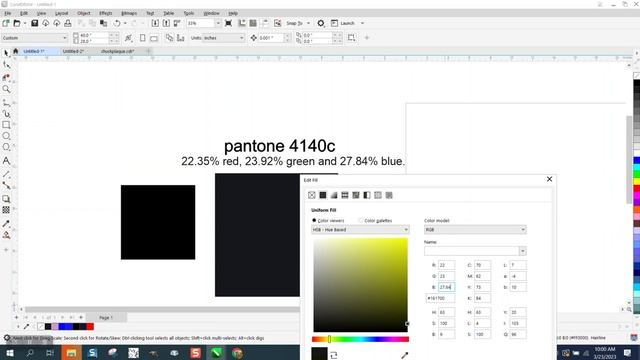Viewport: 640px width, 360px height.
Task: Open the Units inches dropdown
Action: [x=223, y=38]
